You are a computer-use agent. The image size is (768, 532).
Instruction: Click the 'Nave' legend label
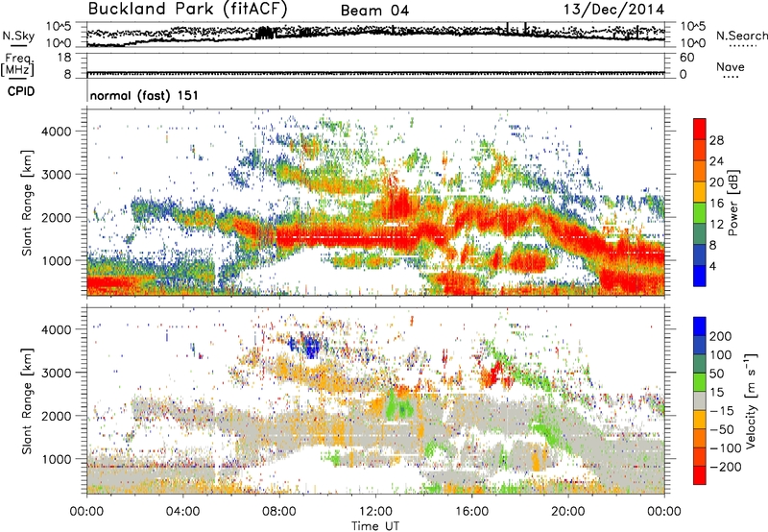click(730, 66)
